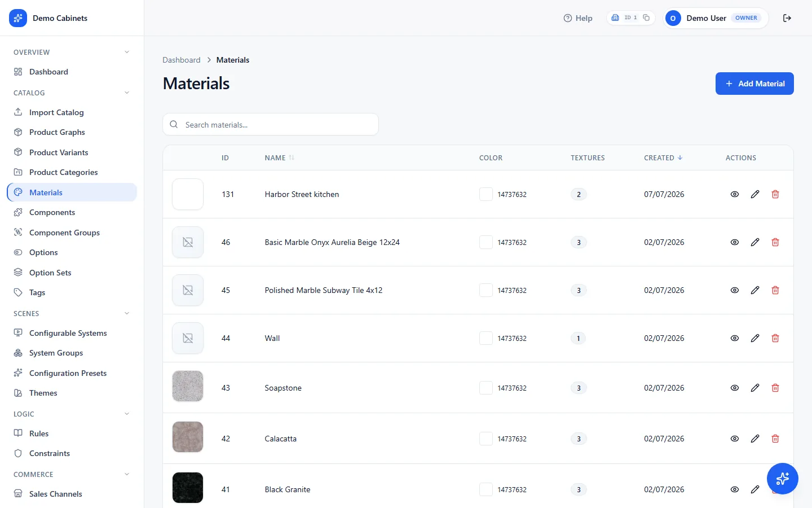Click eye icon in Soapstone row
Viewport: 812px width, 508px height.
(735, 388)
